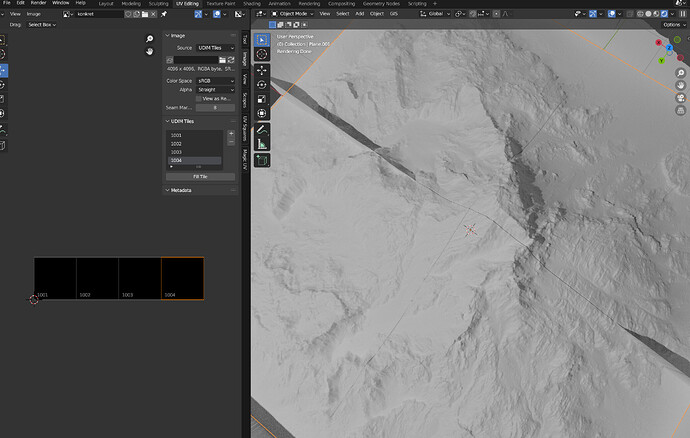Click the green Y axis on navigation gizmo
The width and height of the screenshot is (690, 438).
pos(661,61)
